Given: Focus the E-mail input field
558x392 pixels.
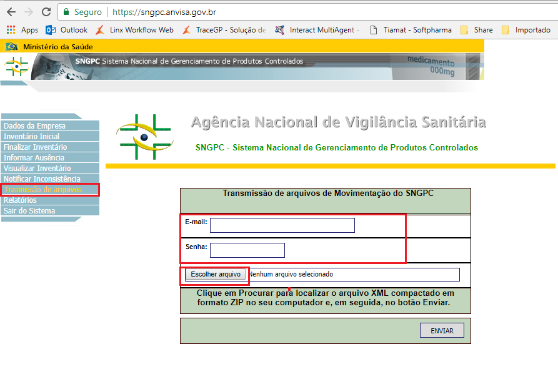Looking at the screenshot, I should click(x=282, y=225).
